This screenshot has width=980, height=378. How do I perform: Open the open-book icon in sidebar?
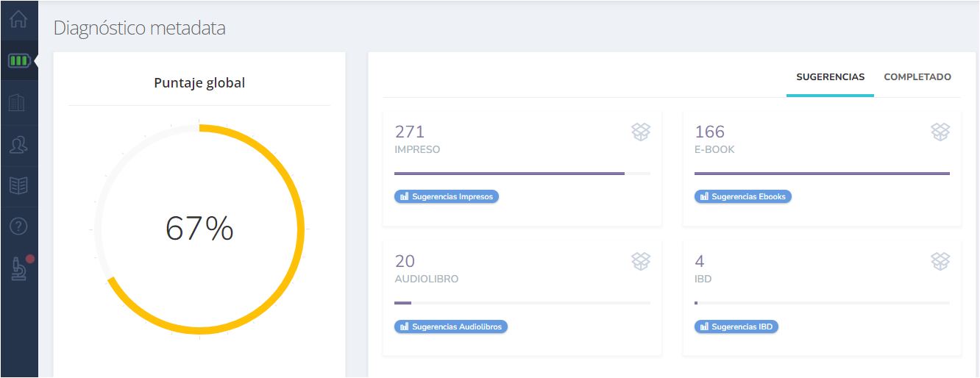pos(18,185)
